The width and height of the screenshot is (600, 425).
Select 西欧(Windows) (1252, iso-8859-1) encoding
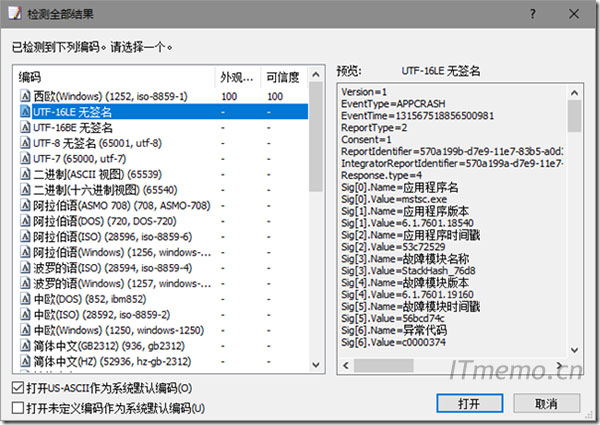tap(110, 96)
